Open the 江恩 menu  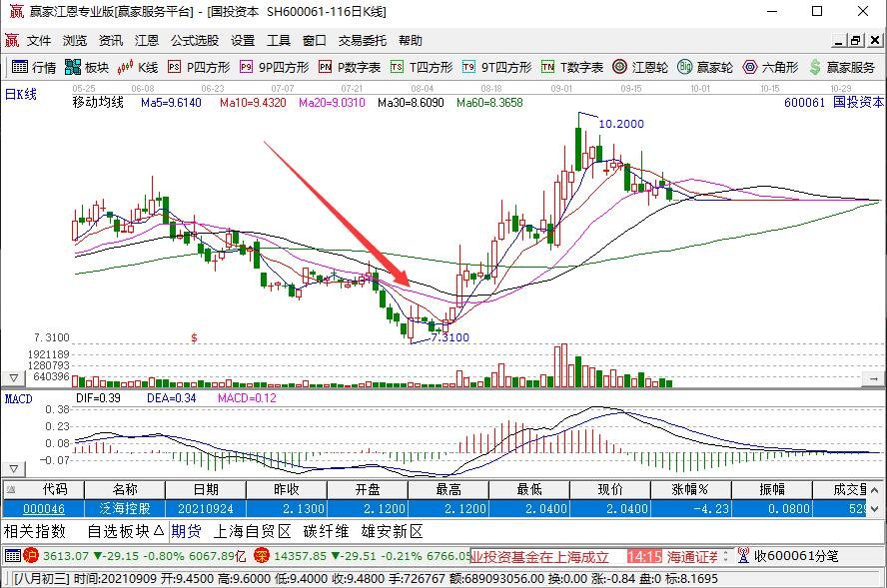(147, 41)
